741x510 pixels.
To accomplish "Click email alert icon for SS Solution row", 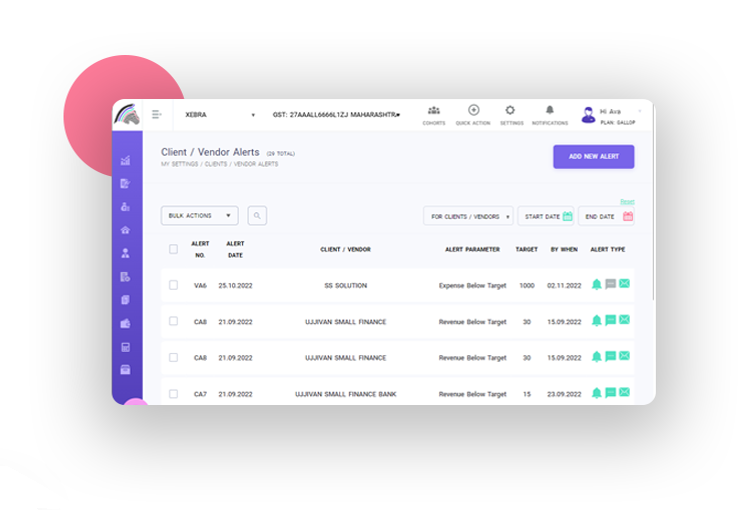I will tap(624, 285).
